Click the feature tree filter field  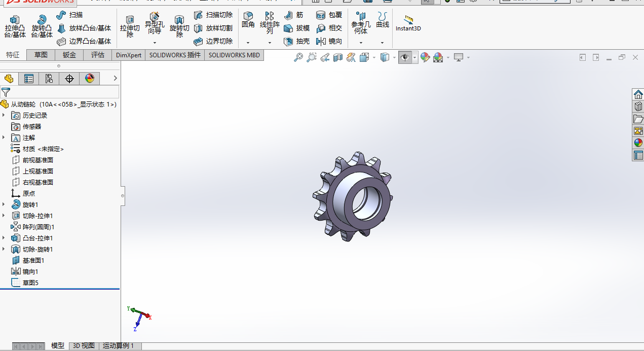pyautogui.click(x=60, y=92)
